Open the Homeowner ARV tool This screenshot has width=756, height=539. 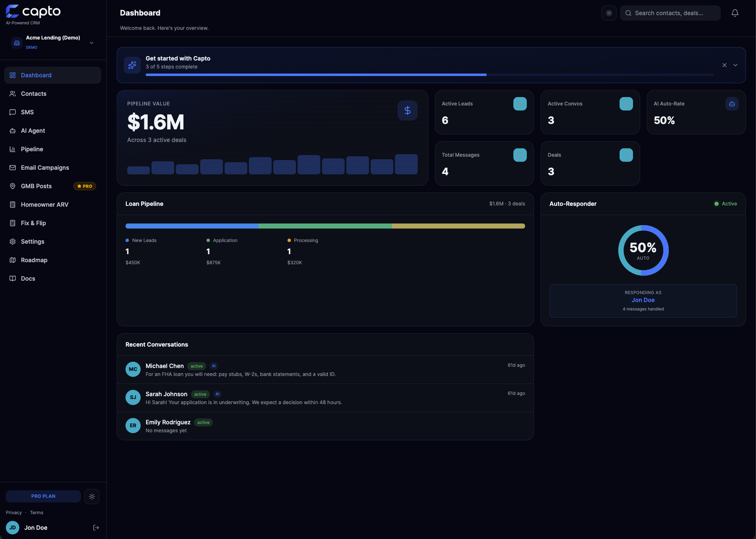click(52, 205)
